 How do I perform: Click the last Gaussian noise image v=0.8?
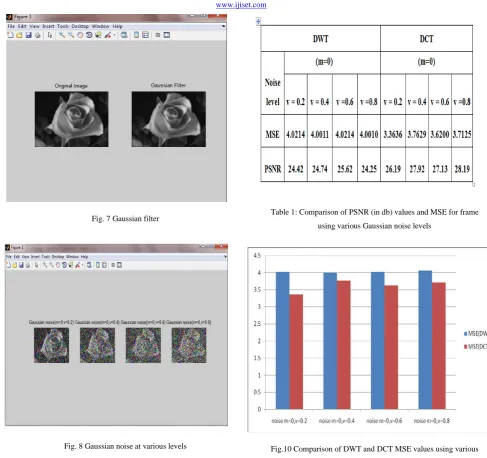(x=189, y=345)
